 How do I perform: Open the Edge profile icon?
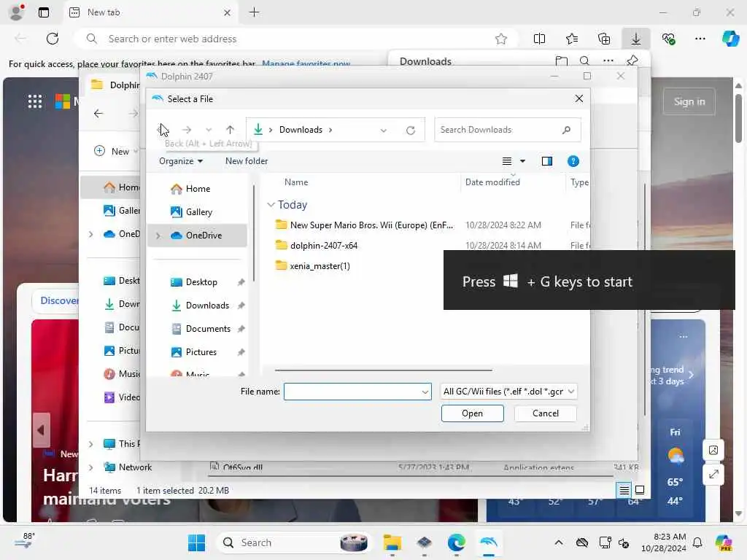point(17,12)
